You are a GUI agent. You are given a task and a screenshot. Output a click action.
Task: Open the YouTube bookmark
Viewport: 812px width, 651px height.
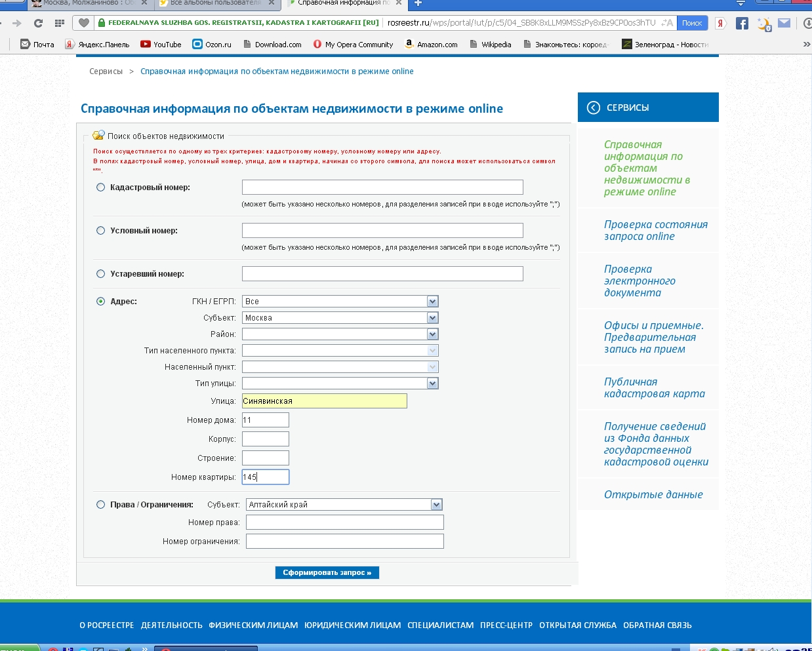click(x=161, y=45)
